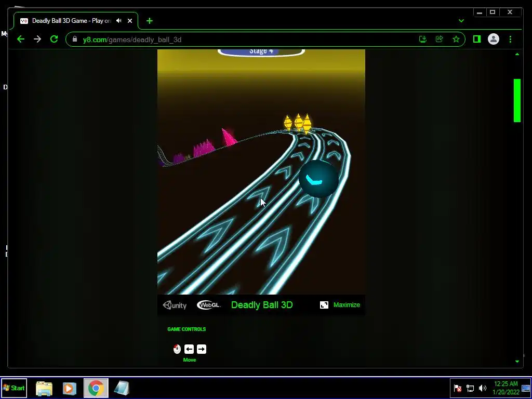Viewport: 532px width, 399px height.
Task: Click the network tray icon
Action: pos(470,388)
